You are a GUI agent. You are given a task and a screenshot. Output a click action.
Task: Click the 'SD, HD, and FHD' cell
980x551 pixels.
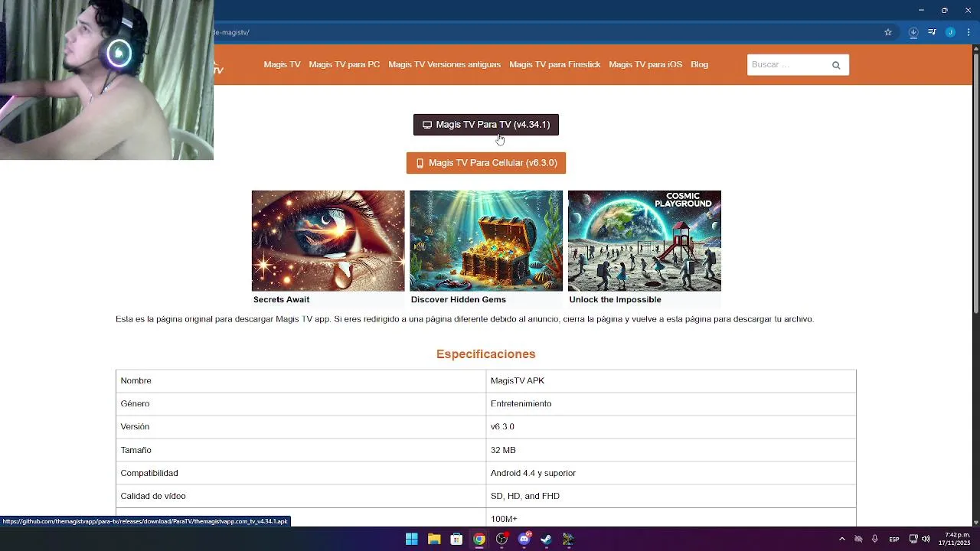click(x=671, y=496)
